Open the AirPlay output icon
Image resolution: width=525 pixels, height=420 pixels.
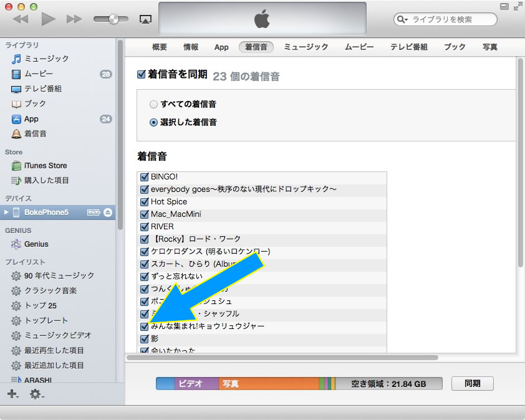tap(145, 19)
